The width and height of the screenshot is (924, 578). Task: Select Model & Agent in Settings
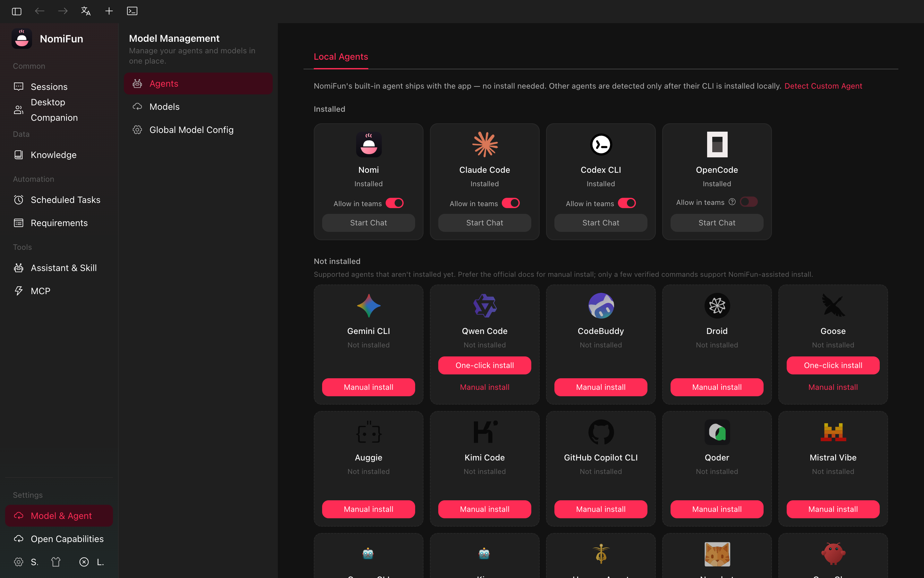(x=59, y=516)
